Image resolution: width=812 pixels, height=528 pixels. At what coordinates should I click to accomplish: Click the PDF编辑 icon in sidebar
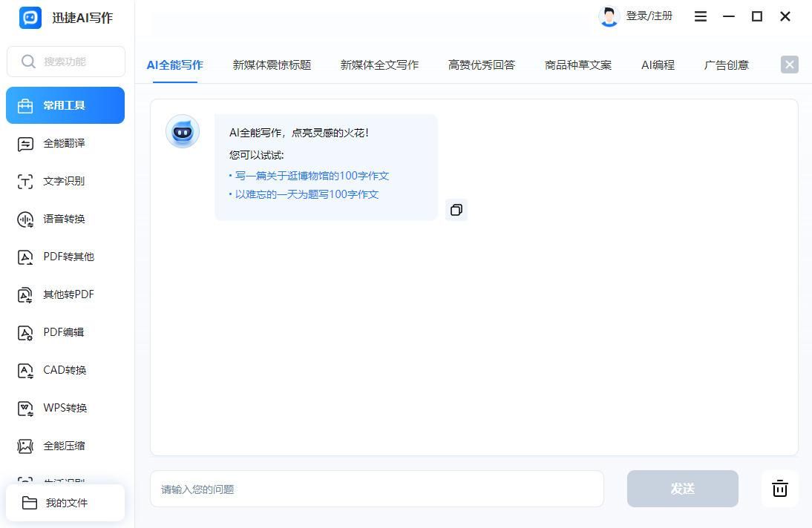pos(25,332)
